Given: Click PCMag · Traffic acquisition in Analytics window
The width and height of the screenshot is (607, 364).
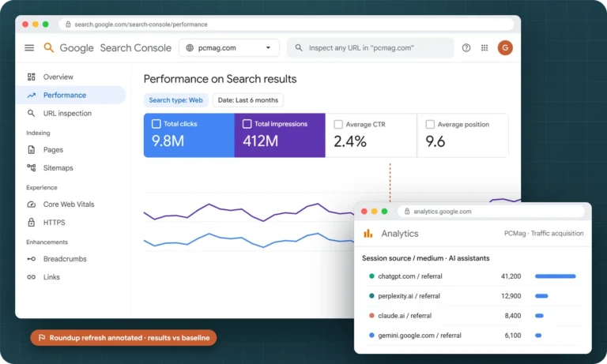Looking at the screenshot, I should click(x=544, y=233).
